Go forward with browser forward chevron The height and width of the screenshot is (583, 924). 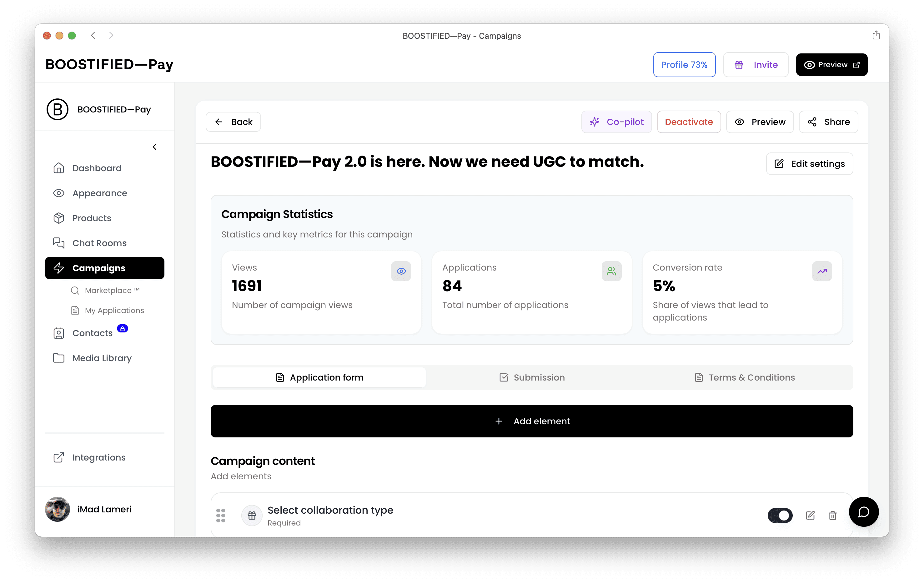point(111,35)
